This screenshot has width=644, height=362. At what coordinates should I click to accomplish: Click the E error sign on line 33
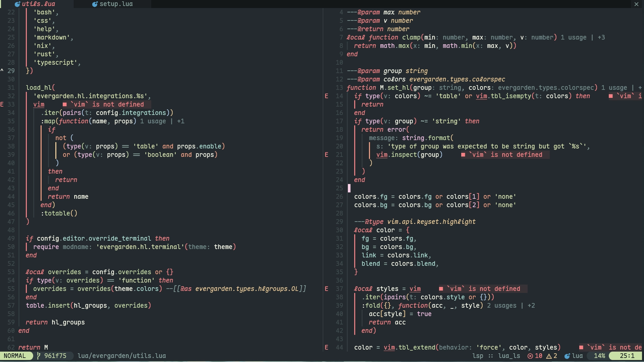point(2,104)
